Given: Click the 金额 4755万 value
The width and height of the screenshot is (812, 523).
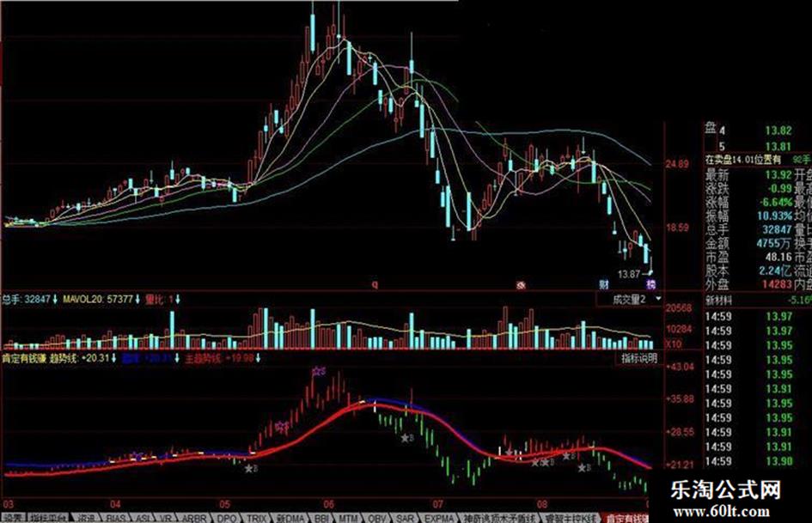Looking at the screenshot, I should coord(774,243).
